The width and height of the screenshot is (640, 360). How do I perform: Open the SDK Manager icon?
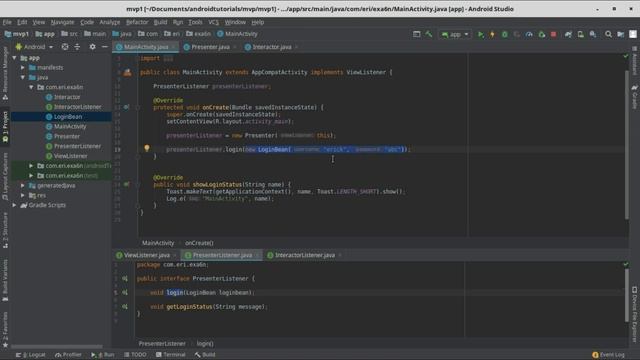593,34
